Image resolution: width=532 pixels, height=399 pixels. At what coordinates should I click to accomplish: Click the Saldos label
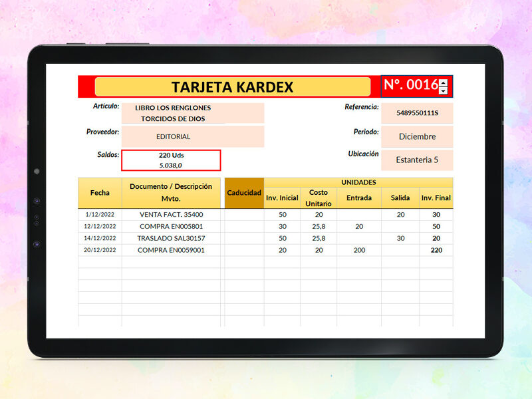[108, 155]
